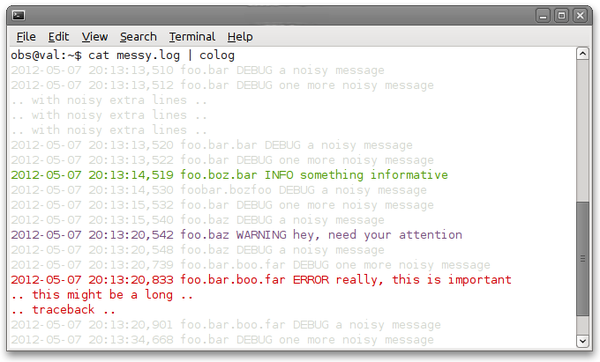600x362 pixels.
Task: Click DEBUG line with timestamp 20:13:15,532
Action: 222,205
